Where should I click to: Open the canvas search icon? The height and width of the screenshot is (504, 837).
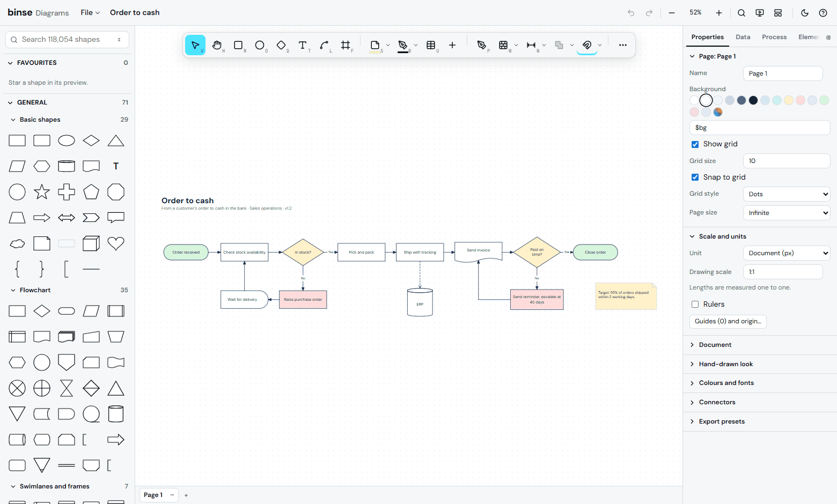click(741, 13)
